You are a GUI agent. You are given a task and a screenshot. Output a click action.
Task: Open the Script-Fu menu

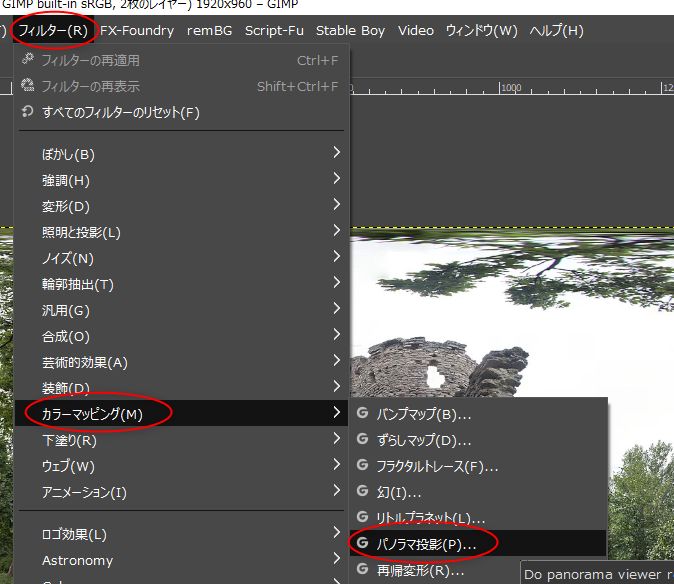274,30
